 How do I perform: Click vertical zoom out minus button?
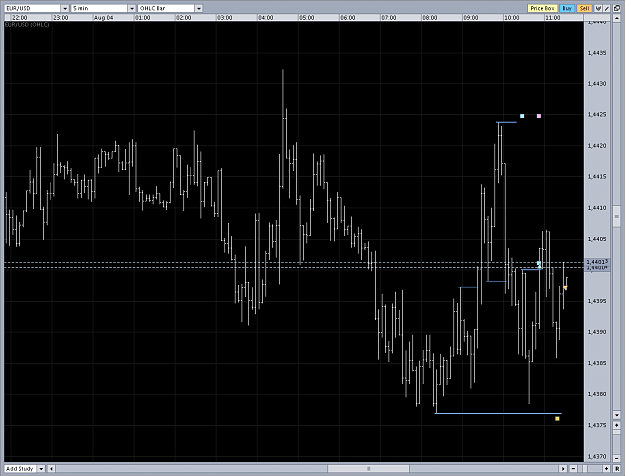617,458
